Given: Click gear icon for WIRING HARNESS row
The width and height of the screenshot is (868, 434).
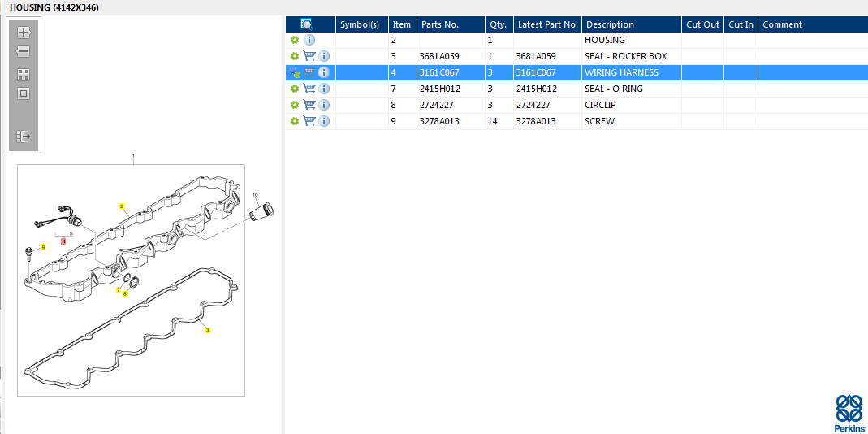Looking at the screenshot, I should click(x=295, y=72).
